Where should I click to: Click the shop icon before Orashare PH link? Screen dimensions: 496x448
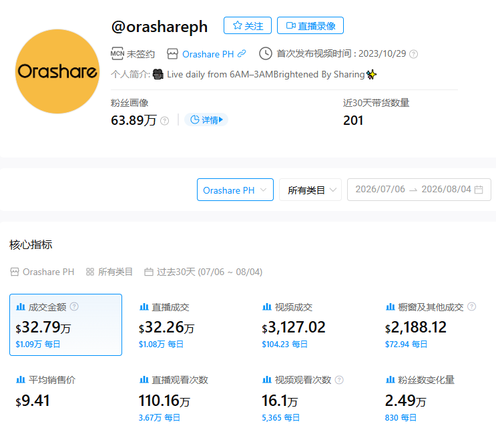(x=172, y=54)
